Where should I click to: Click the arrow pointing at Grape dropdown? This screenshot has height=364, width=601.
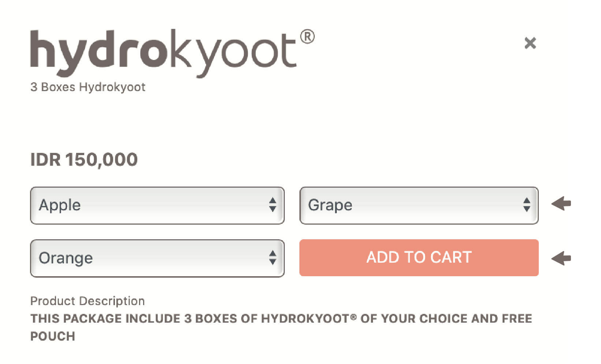[x=561, y=203]
